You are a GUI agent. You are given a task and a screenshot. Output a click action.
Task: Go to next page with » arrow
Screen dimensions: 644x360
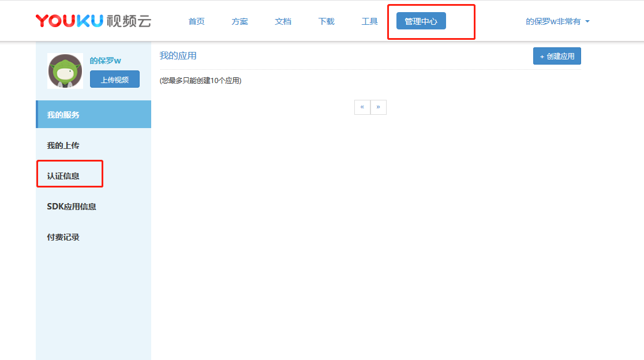pos(378,107)
